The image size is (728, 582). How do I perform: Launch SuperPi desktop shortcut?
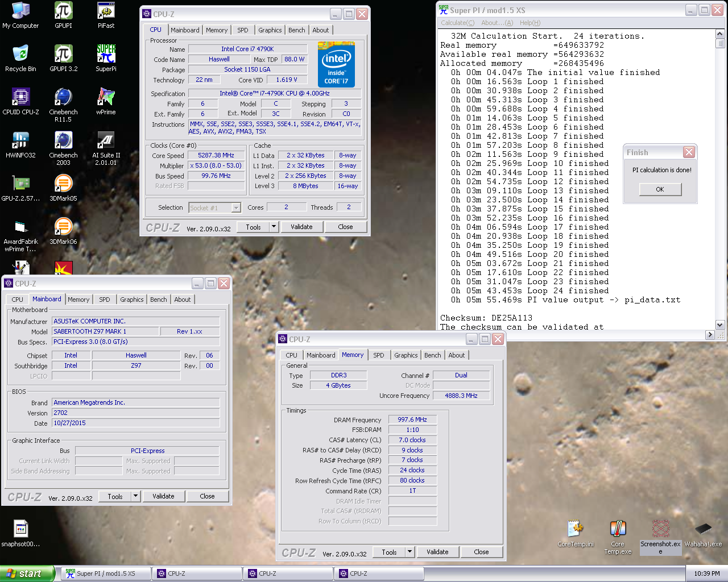(x=106, y=59)
